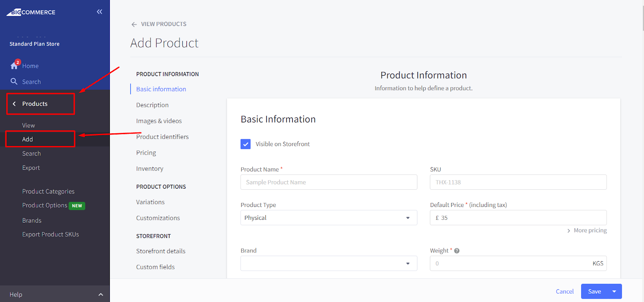This screenshot has height=302, width=644.
Task: Uncheck Visible on Storefront checkbox
Action: (x=246, y=144)
